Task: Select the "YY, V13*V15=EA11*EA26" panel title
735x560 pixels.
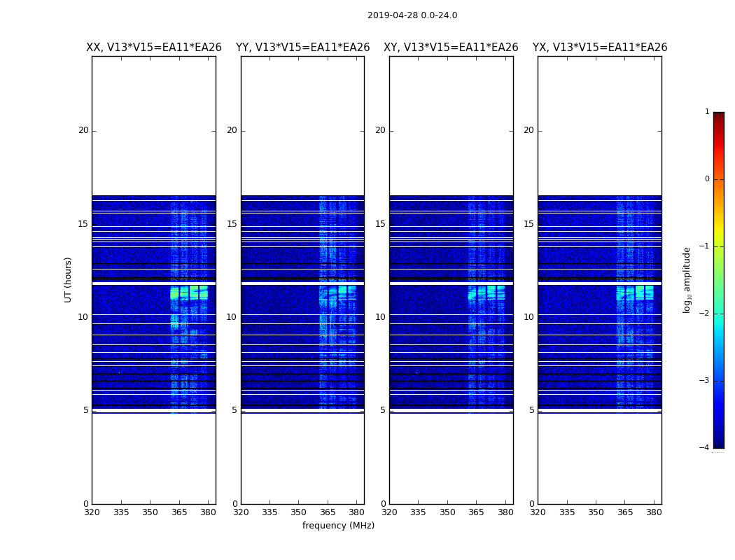Action: coord(303,48)
